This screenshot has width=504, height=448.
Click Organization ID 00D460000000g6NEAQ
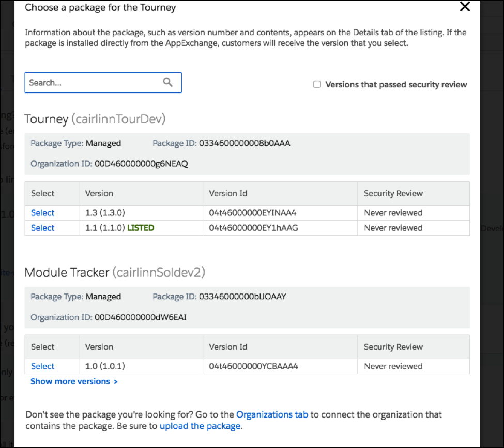coord(141,164)
